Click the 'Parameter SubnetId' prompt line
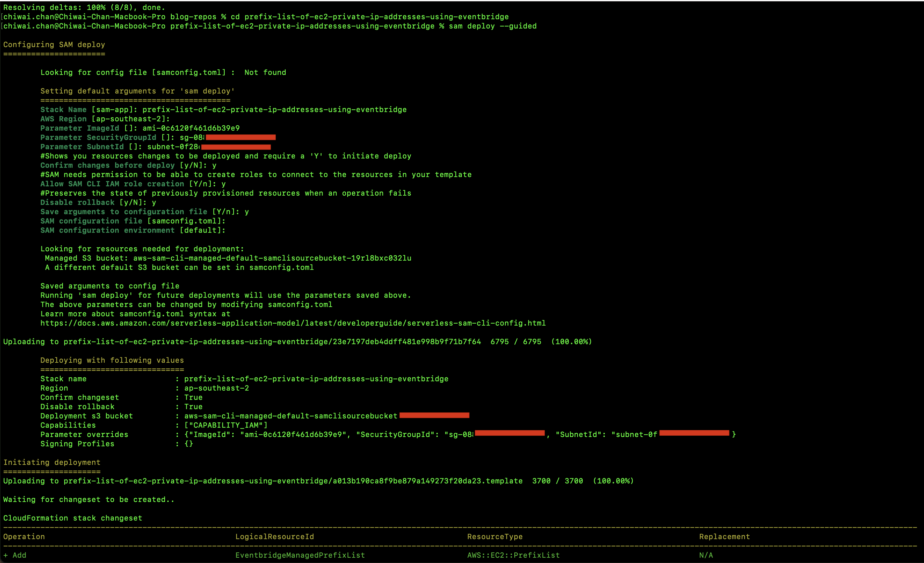 point(156,147)
